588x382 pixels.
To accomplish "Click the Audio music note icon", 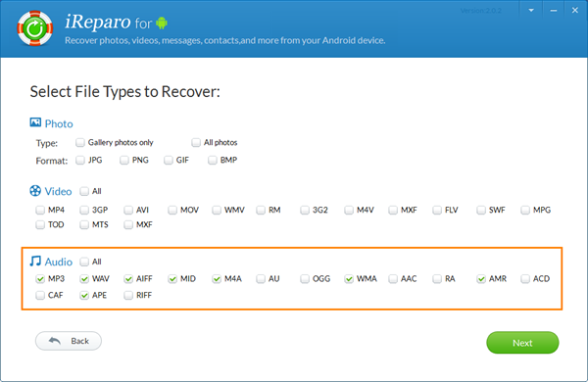I will pos(35,261).
